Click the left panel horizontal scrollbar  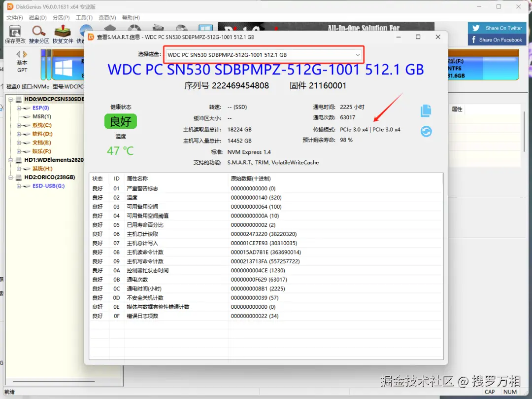pyautogui.click(x=53, y=382)
